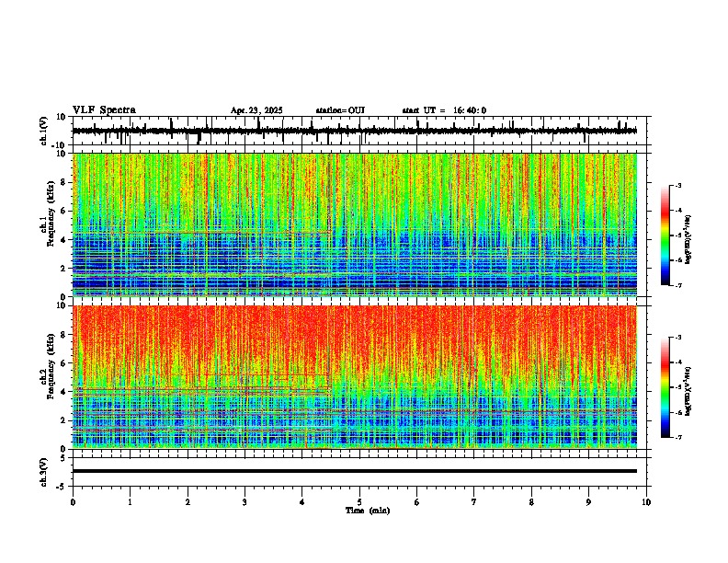Click time axis tick label "6"
The height and width of the screenshot is (563, 728).
coord(417,502)
